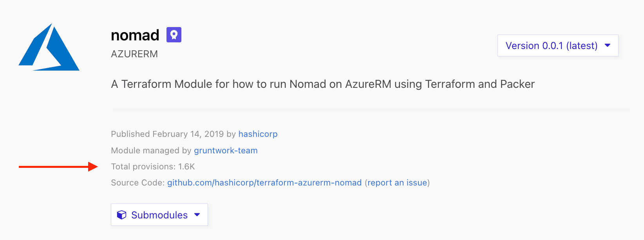Expand the Submodules dropdown
This screenshot has height=240, width=644.
click(159, 215)
